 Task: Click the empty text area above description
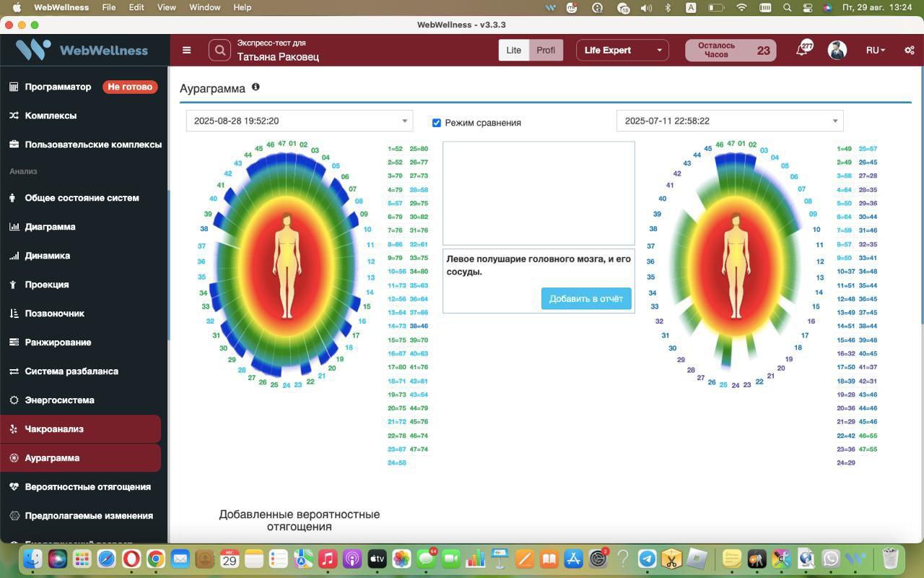539,193
